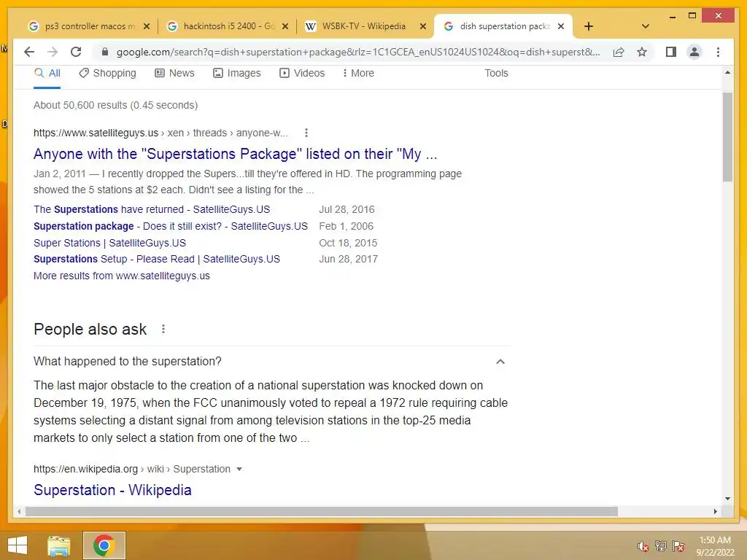This screenshot has width=747, height=560.
Task: Click the address bar URL field
Action: coord(358,52)
